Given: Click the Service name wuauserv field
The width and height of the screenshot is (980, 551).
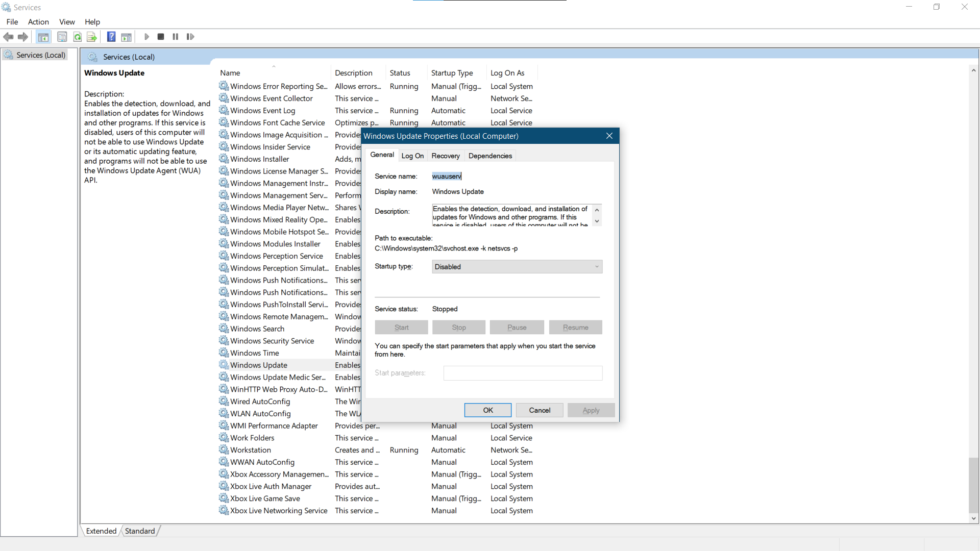Looking at the screenshot, I should [447, 176].
